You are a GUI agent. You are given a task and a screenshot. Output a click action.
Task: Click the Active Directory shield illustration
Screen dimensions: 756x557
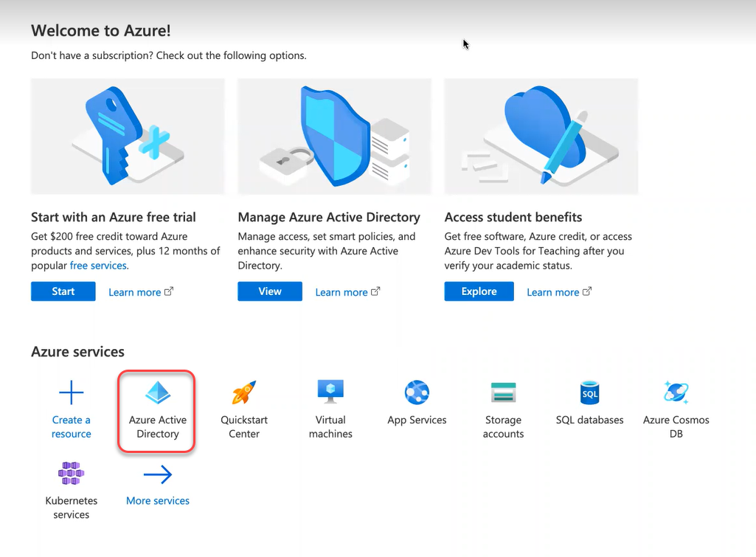click(x=334, y=136)
